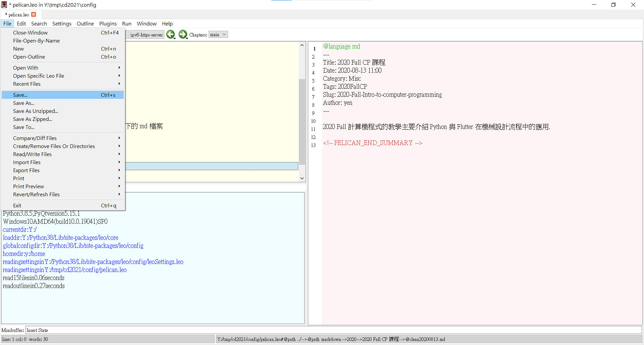Click the ipv6-https-server toolbar button
The width and height of the screenshot is (644, 345).
(x=147, y=35)
